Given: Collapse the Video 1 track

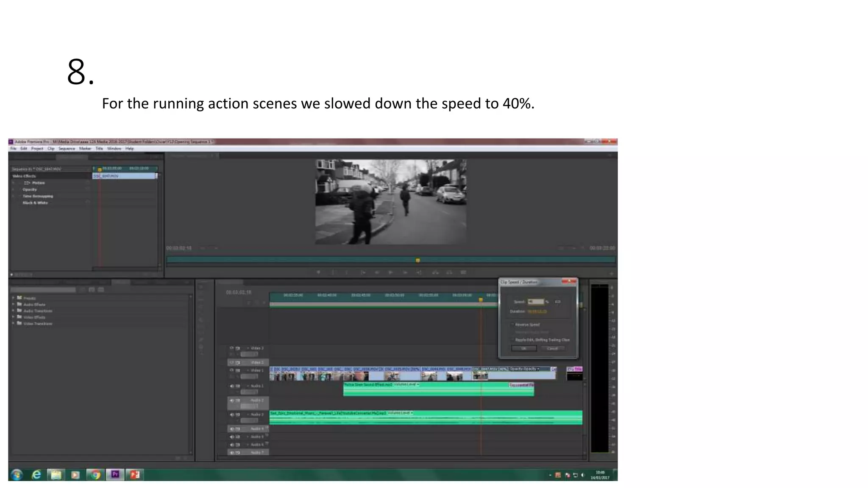Looking at the screenshot, I should [248, 370].
